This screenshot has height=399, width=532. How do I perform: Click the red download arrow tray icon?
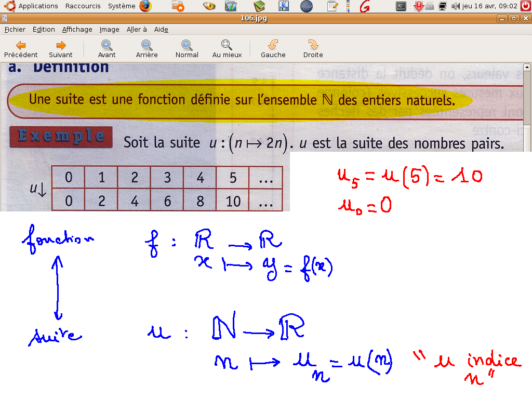coord(419,6)
